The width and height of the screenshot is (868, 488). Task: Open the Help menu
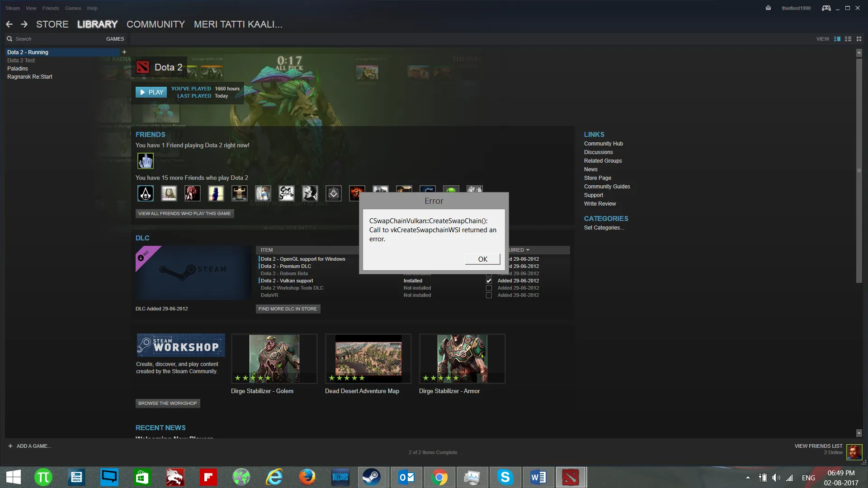pos(92,8)
